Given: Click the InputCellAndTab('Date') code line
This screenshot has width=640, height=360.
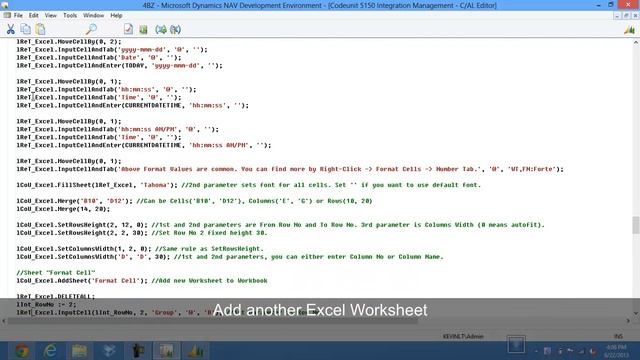Looking at the screenshot, I should click(x=99, y=58).
